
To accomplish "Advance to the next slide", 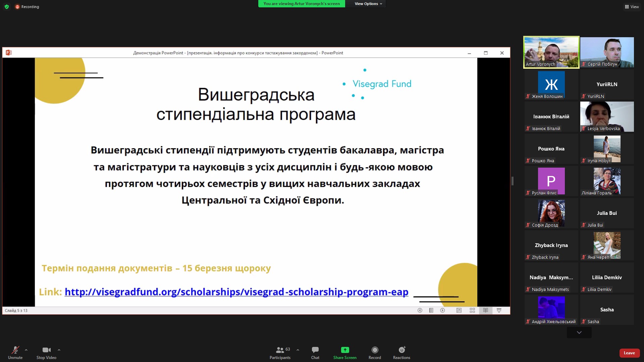I will (x=442, y=310).
